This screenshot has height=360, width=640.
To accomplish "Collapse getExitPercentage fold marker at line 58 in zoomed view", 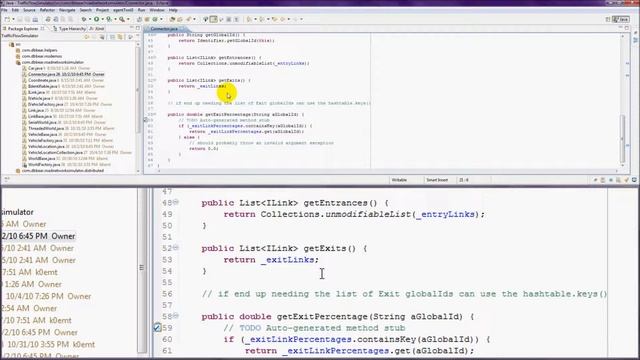I will pos(176,316).
